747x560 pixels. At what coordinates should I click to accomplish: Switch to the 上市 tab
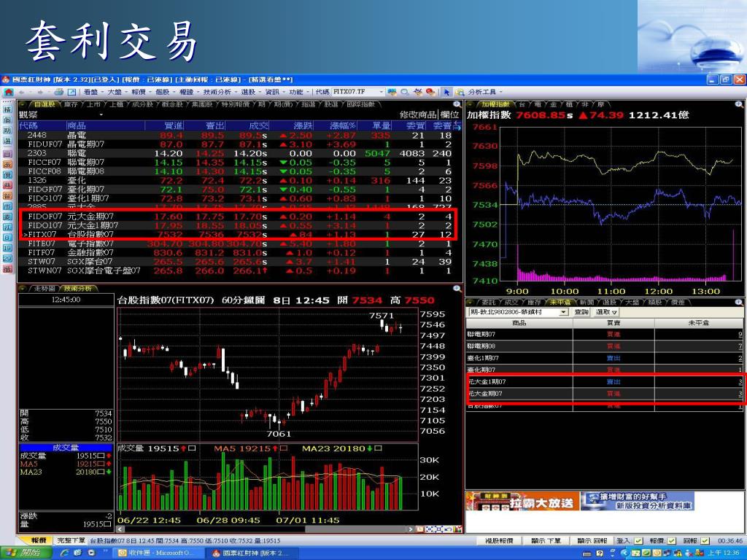point(94,104)
